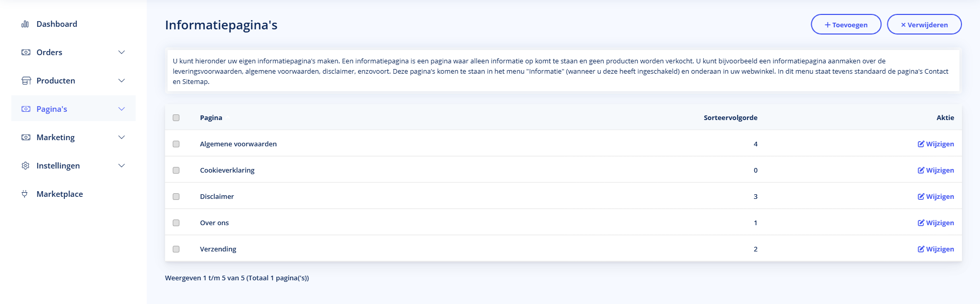Open the Marketplace menu item
This screenshot has height=304, width=980.
click(59, 194)
